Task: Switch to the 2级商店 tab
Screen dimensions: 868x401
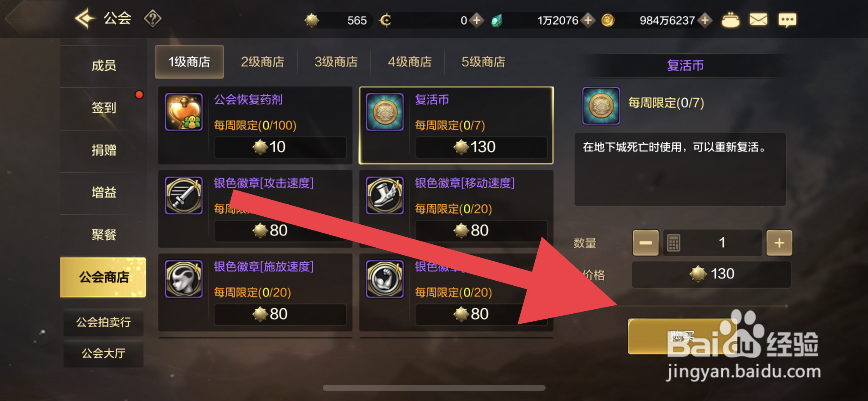Action: 263,62
